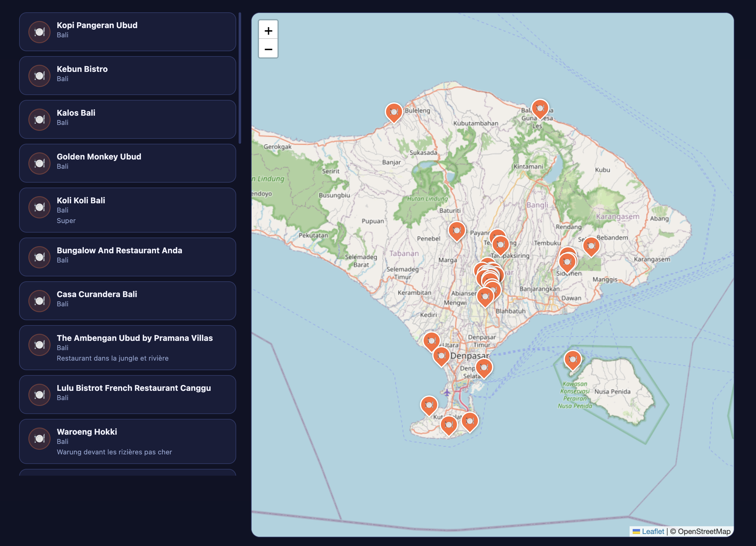Click the map marker near Tampaksiring
Image resolution: width=756 pixels, height=546 pixels.
(500, 245)
